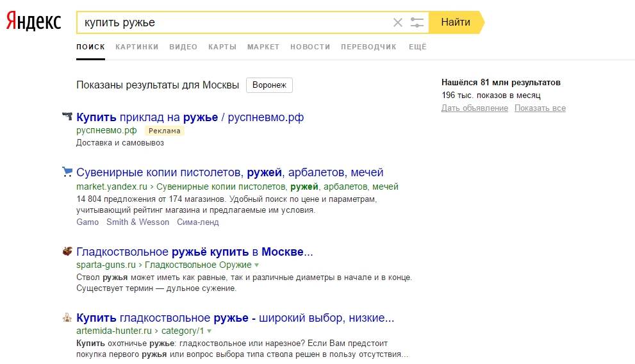Screen dimensions: 635x364
Task: Click sparta-guns.ru green URL
Action: (106, 265)
